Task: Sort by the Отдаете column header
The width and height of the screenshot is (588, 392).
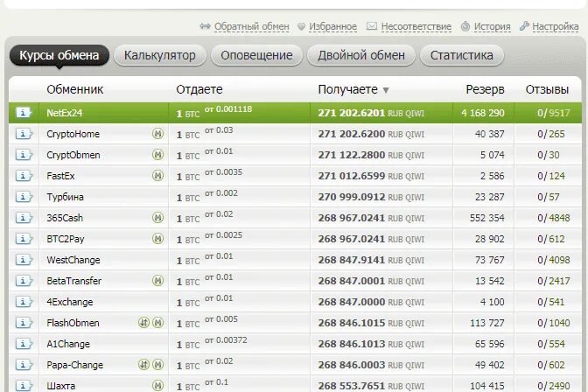Action: pyautogui.click(x=199, y=89)
